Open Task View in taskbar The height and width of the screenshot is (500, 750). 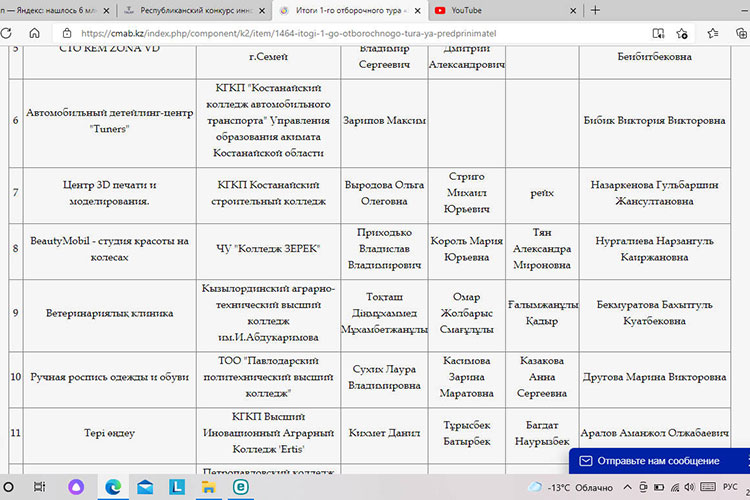point(39,487)
